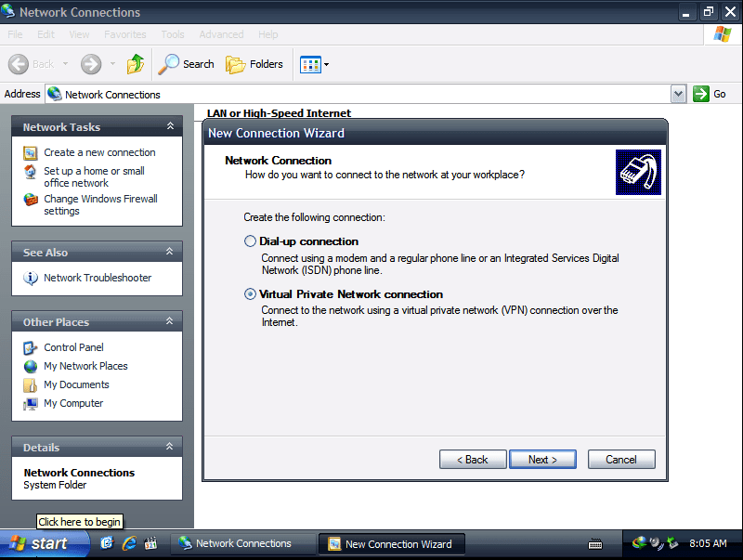Click the 8:05 AM system clock
The image size is (743, 560).
[708, 543]
